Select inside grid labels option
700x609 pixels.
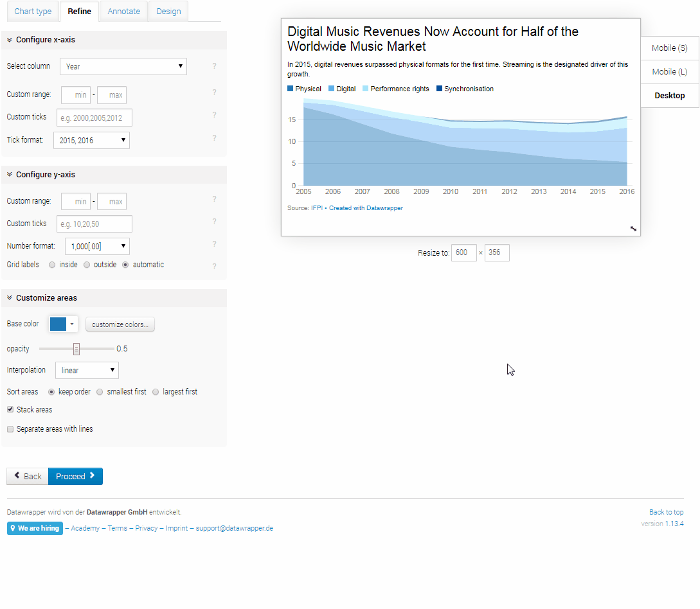tap(52, 265)
